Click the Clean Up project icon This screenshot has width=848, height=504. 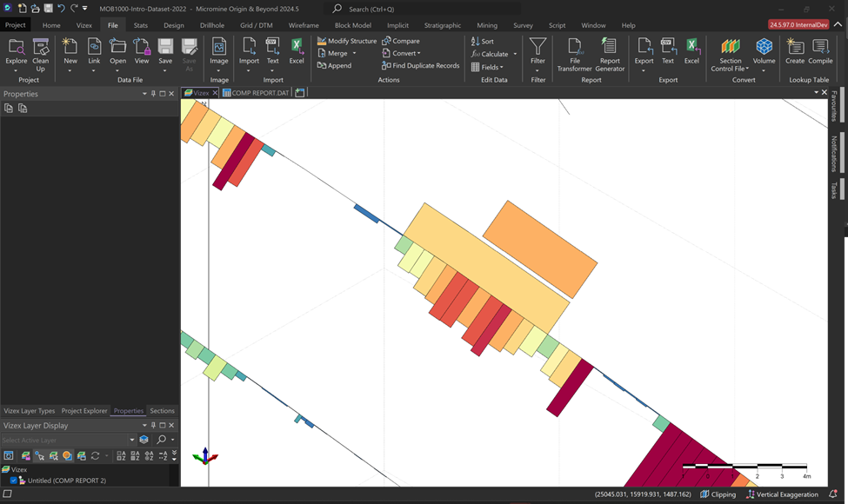[40, 50]
